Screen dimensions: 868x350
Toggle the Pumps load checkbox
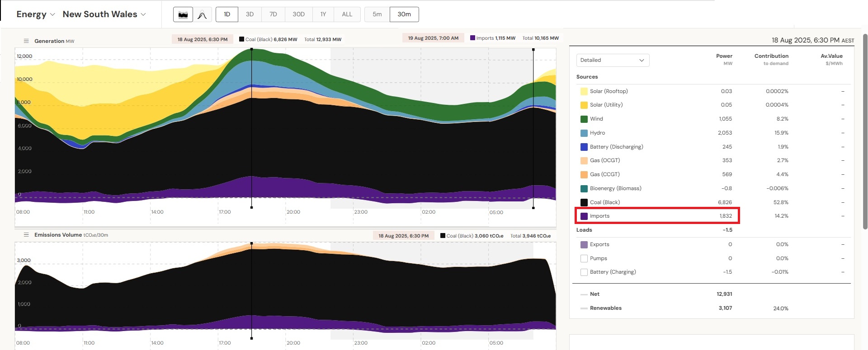coord(584,259)
